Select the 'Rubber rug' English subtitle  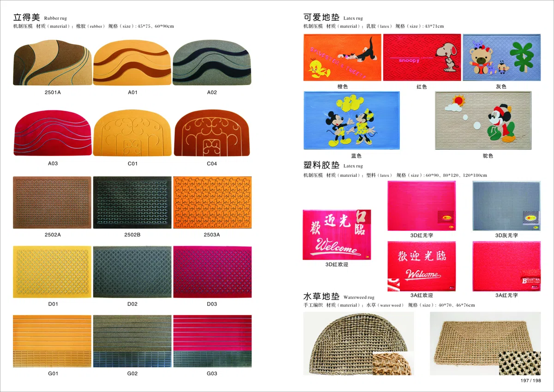click(x=55, y=18)
